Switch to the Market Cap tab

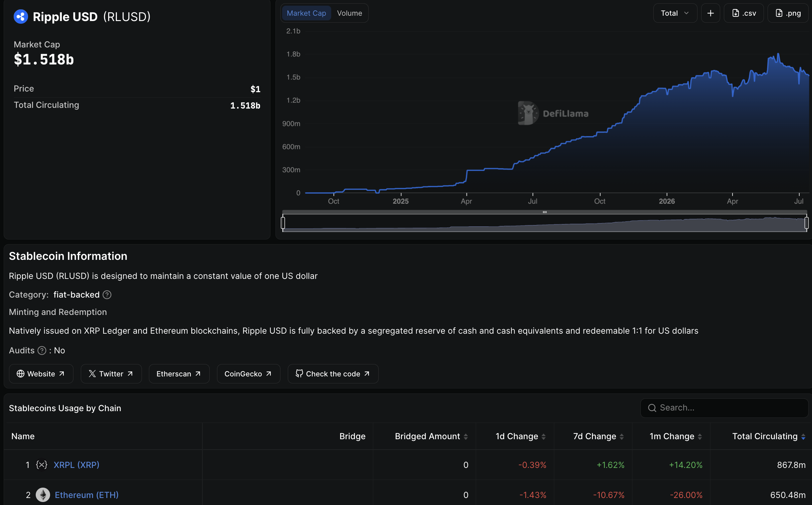tap(306, 13)
